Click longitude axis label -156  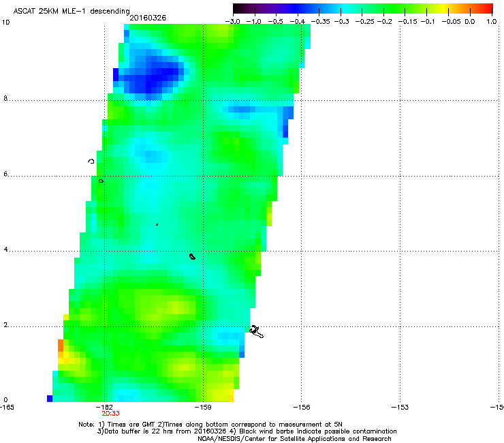click(302, 408)
